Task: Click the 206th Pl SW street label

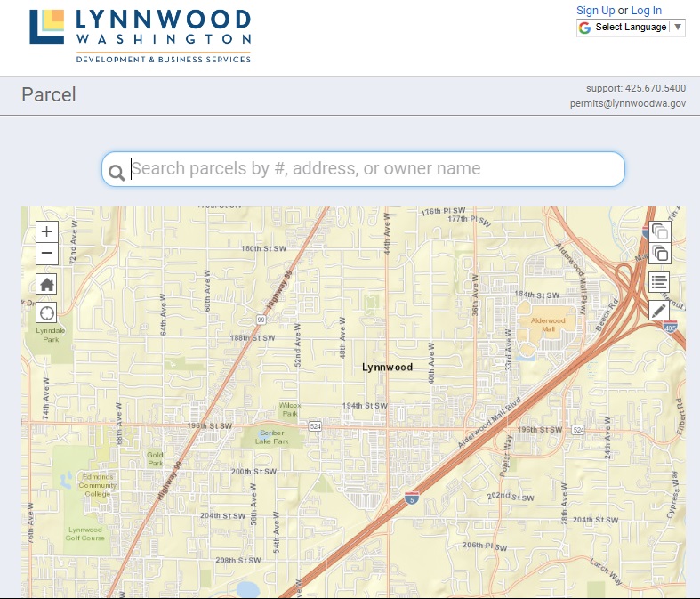Action: click(x=485, y=546)
